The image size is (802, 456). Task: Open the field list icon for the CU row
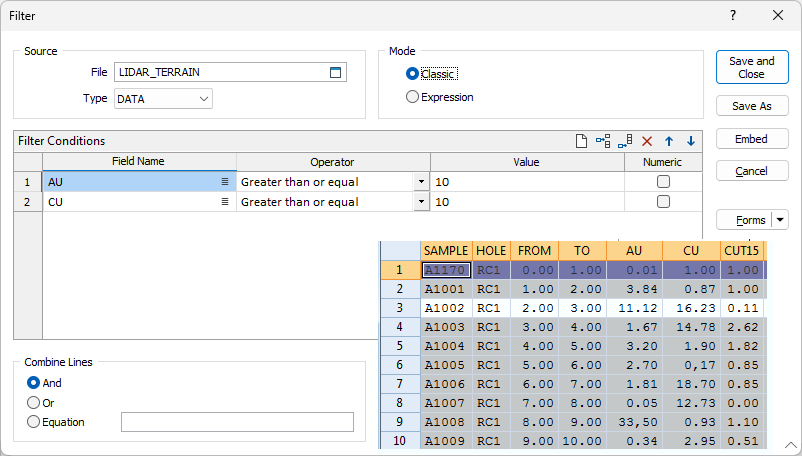226,202
